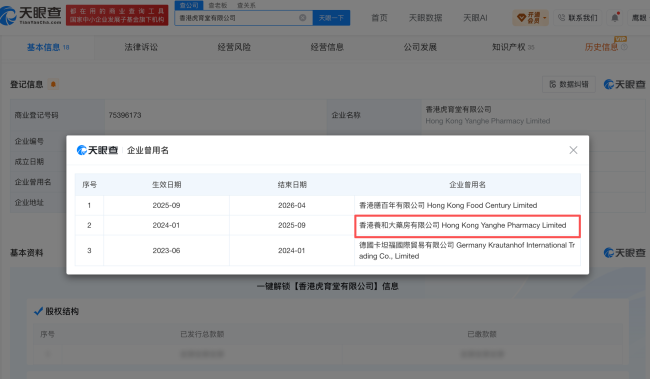This screenshot has width=650, height=379.
Task: Click effective date 2023-06 in row 3
Action: [166, 250]
